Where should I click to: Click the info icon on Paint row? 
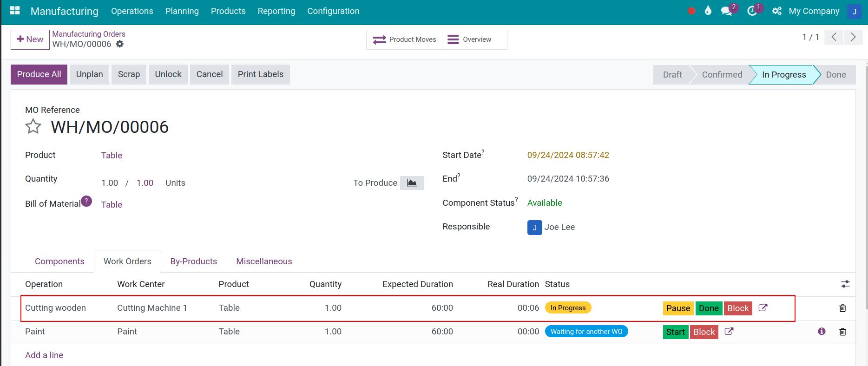pyautogui.click(x=822, y=331)
